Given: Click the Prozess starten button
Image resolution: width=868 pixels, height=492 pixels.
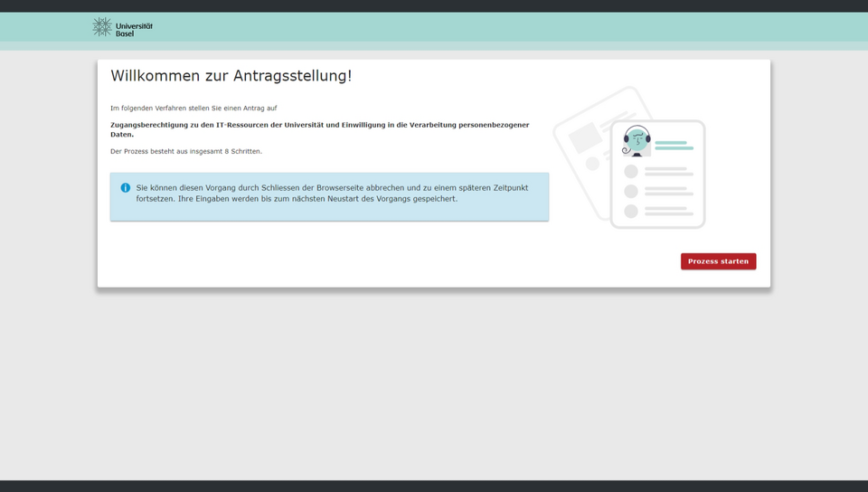Looking at the screenshot, I should click(x=718, y=261).
